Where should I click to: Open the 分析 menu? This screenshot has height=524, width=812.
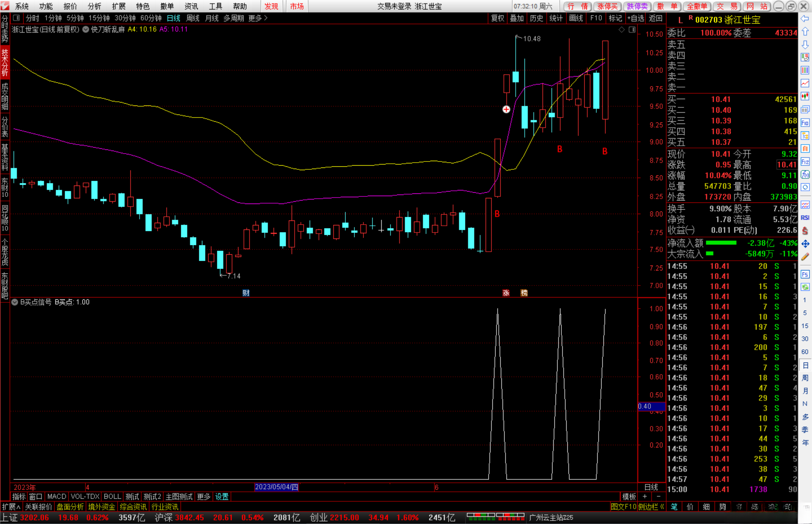click(94, 6)
